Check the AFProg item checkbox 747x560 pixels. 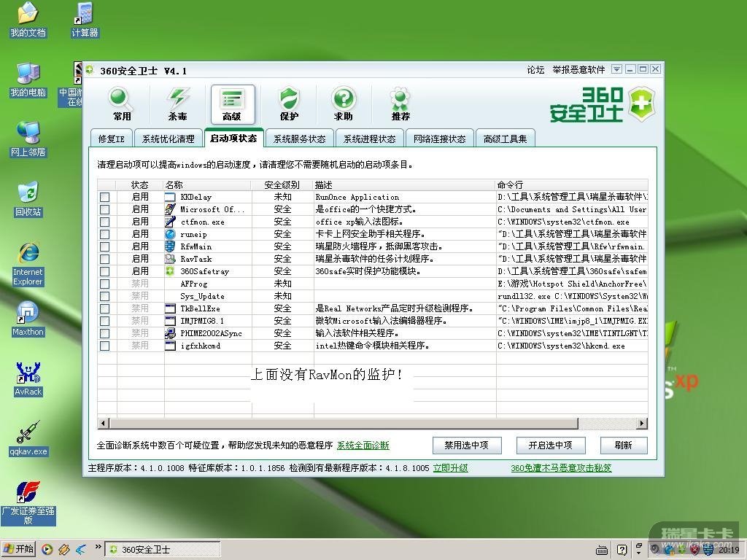pyautogui.click(x=105, y=284)
